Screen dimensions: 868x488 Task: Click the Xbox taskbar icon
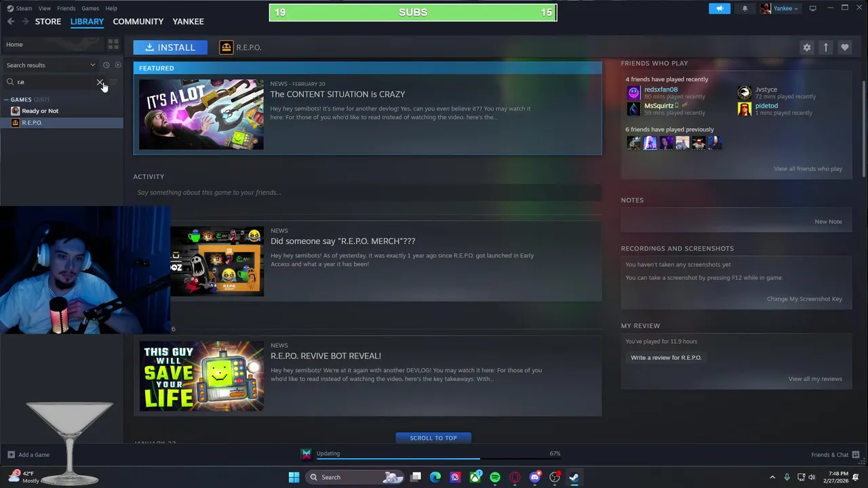pyautogui.click(x=475, y=477)
